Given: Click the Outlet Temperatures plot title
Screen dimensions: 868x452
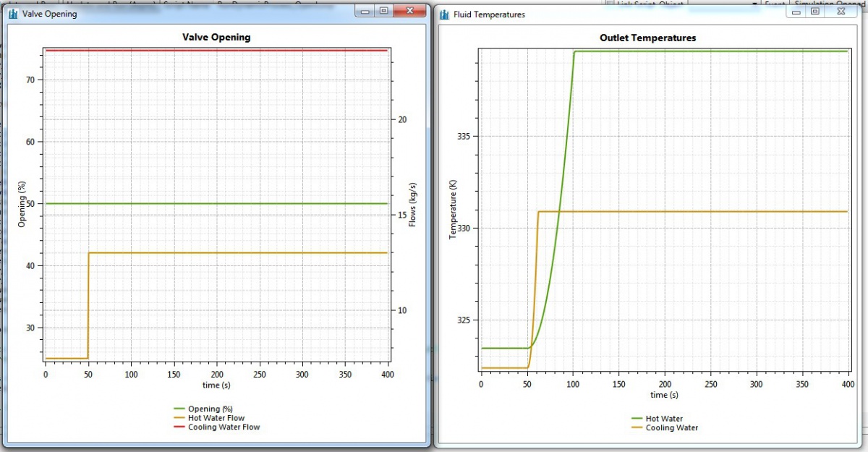Looking at the screenshot, I should pyautogui.click(x=647, y=38).
